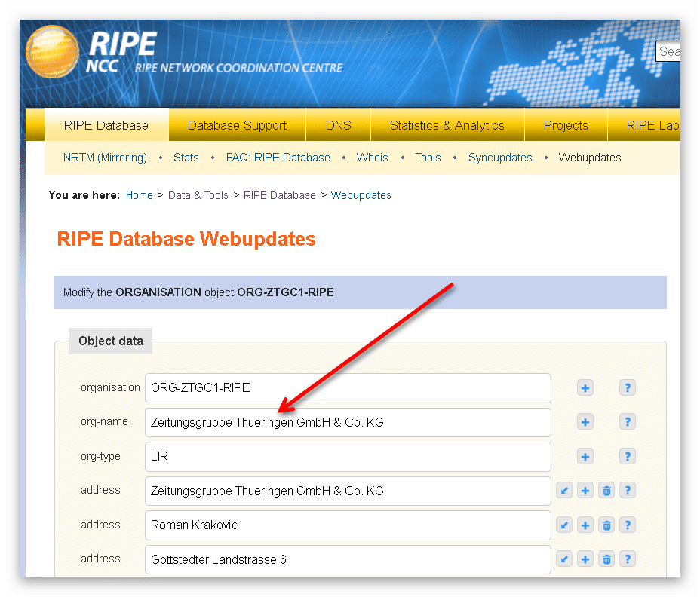
Task: Edit the Roman Krakovic address field
Action: [348, 525]
